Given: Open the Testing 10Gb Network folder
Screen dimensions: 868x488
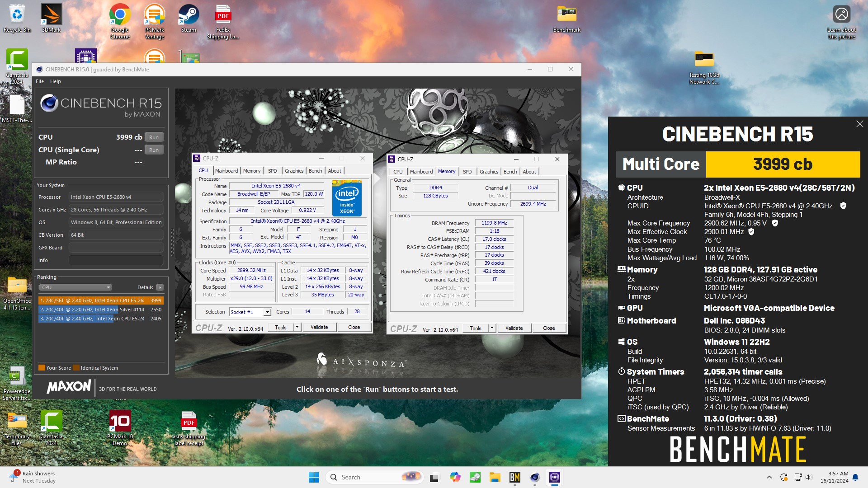Looking at the screenshot, I should point(704,68).
